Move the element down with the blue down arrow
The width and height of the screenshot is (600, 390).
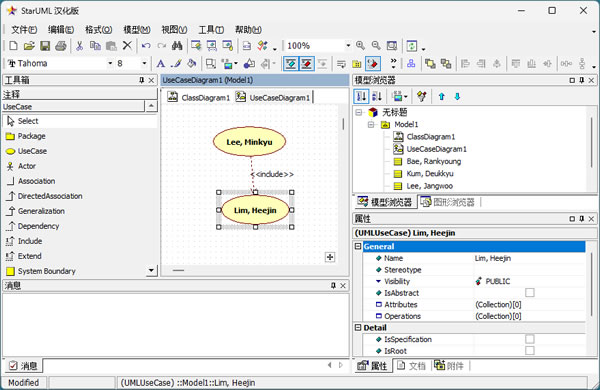pos(457,96)
